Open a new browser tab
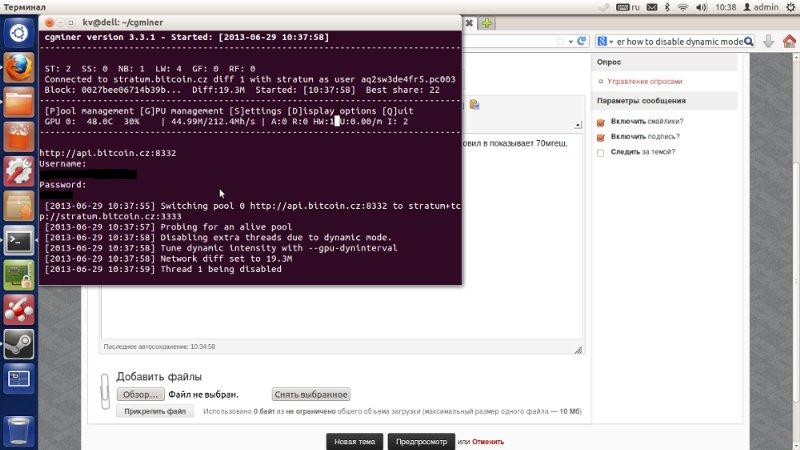The image size is (800, 450). (486, 22)
